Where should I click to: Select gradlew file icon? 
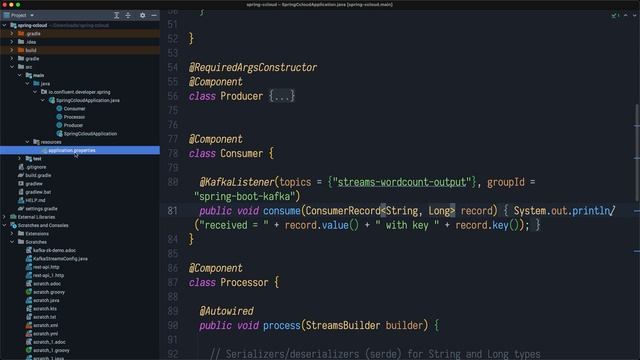tap(21, 184)
